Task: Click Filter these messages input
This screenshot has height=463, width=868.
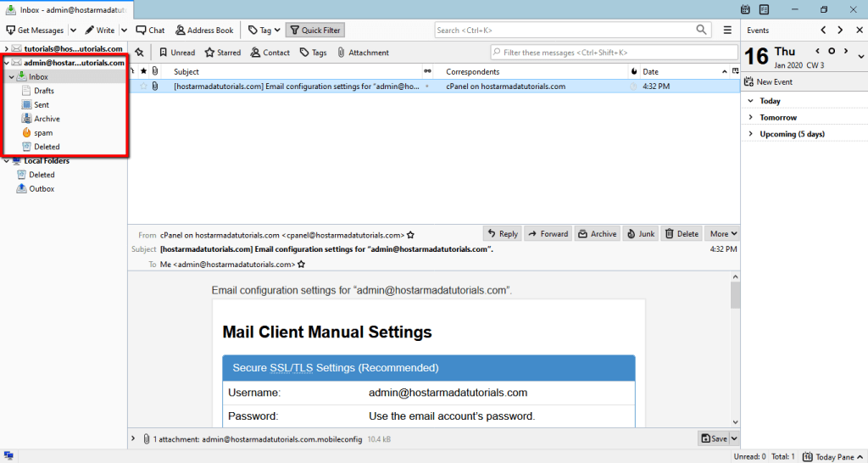Action: coord(614,53)
